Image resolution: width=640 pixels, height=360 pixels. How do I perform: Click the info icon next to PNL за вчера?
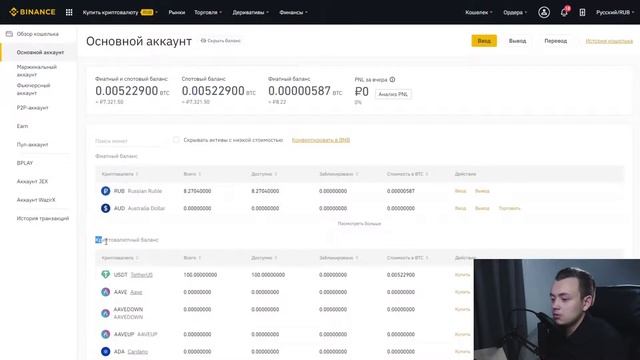(x=392, y=80)
